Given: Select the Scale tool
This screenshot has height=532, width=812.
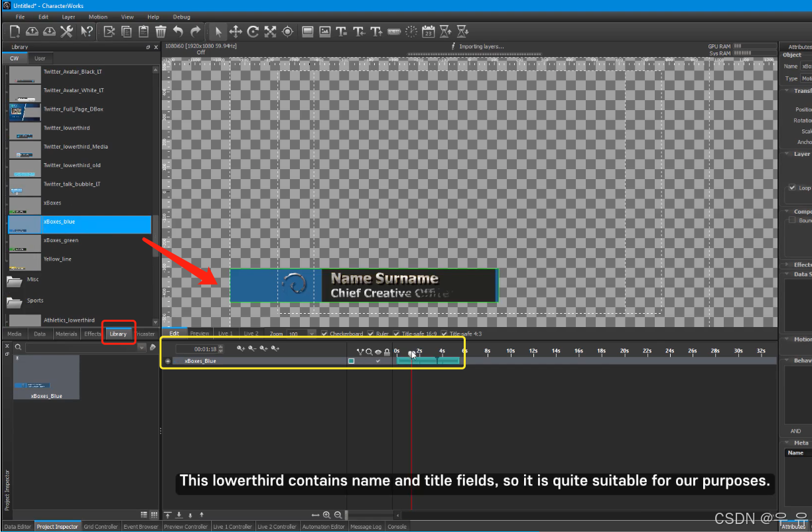Looking at the screenshot, I should (x=270, y=31).
